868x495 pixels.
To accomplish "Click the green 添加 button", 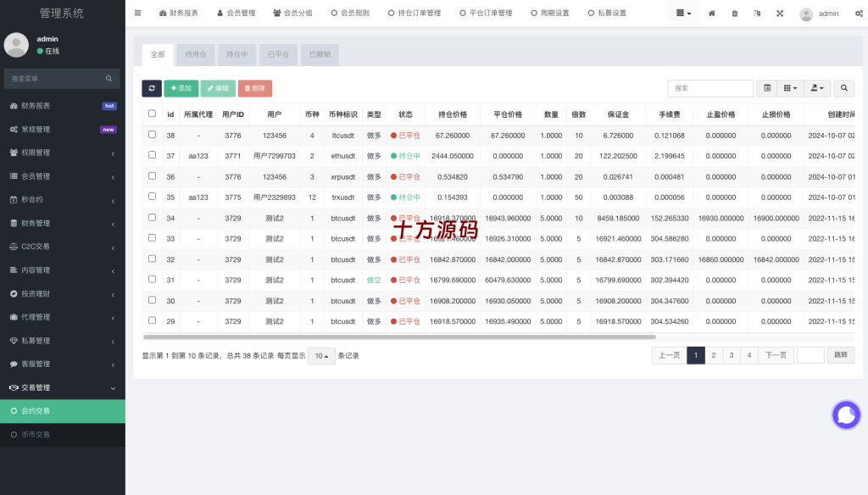I will point(181,88).
